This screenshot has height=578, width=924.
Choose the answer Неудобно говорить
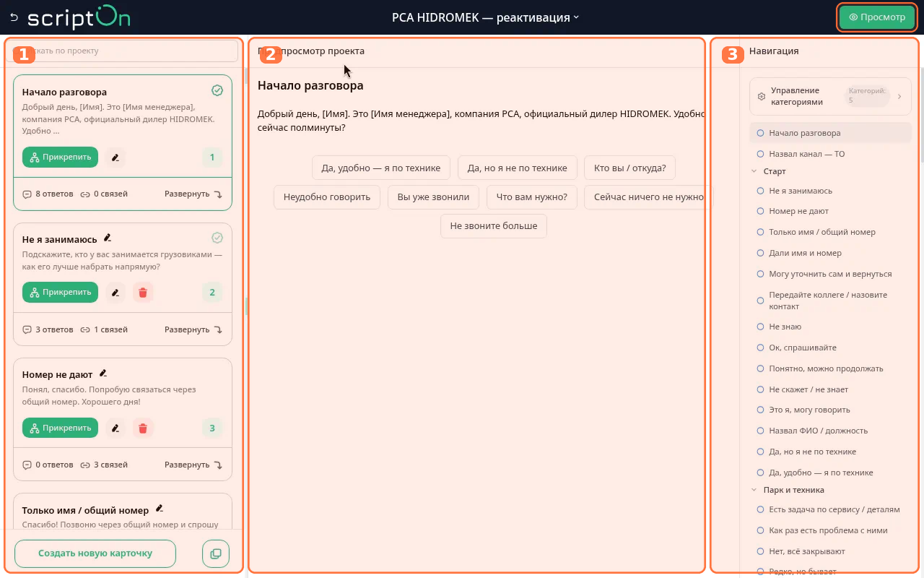[327, 197]
